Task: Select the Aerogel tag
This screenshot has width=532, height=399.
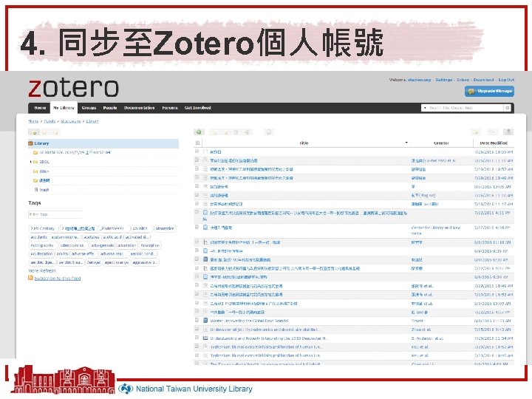Action: (94, 262)
